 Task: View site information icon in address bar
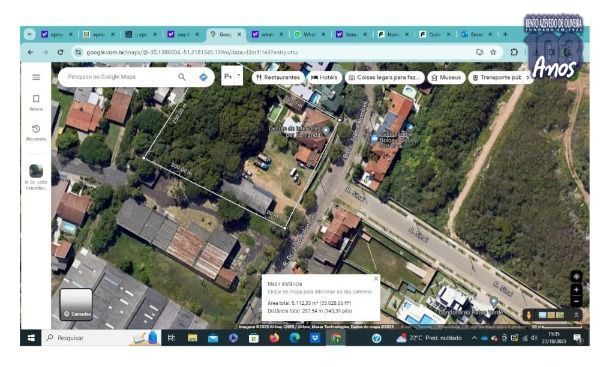pos(78,52)
